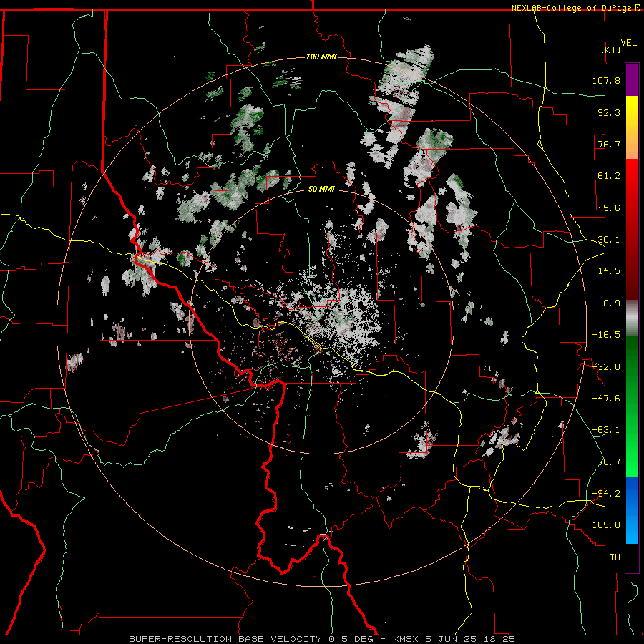Click the 50 NMI range ring label
Screen dimensions: 644x644
(321, 190)
